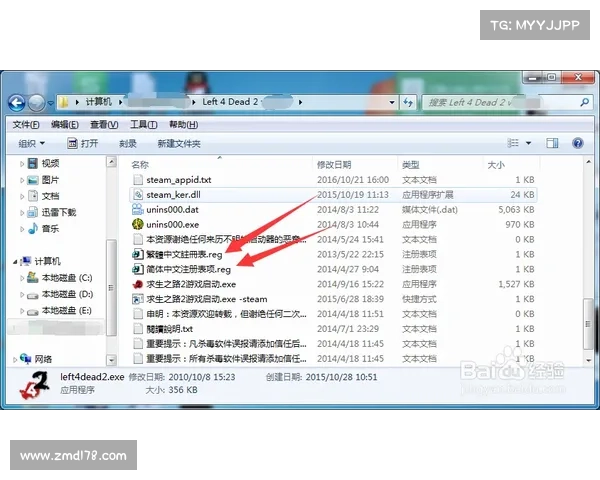Select the file named 本资源谢绝任何来历不明

pyautogui.click(x=226, y=239)
